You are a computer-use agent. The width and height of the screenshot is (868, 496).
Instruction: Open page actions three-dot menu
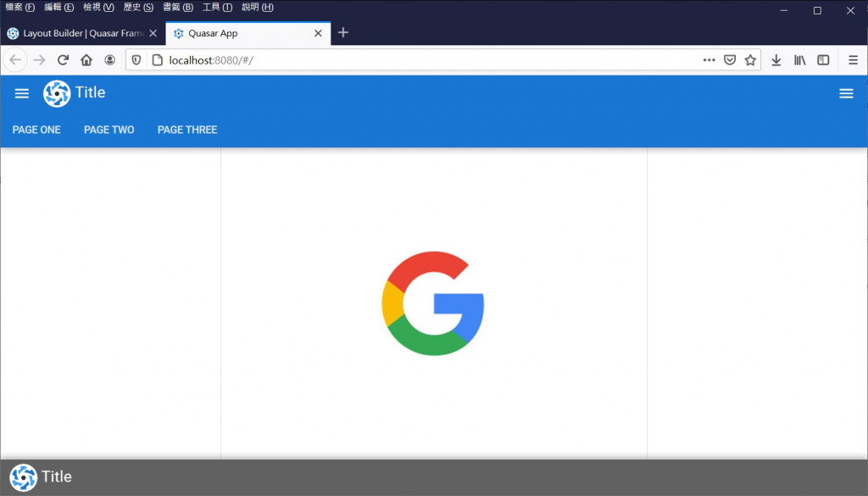click(x=709, y=60)
